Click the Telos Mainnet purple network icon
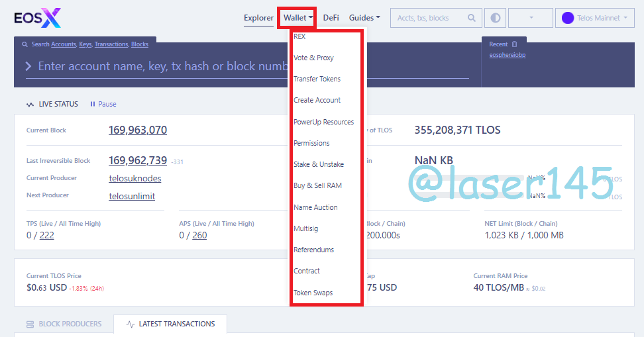 tap(568, 18)
